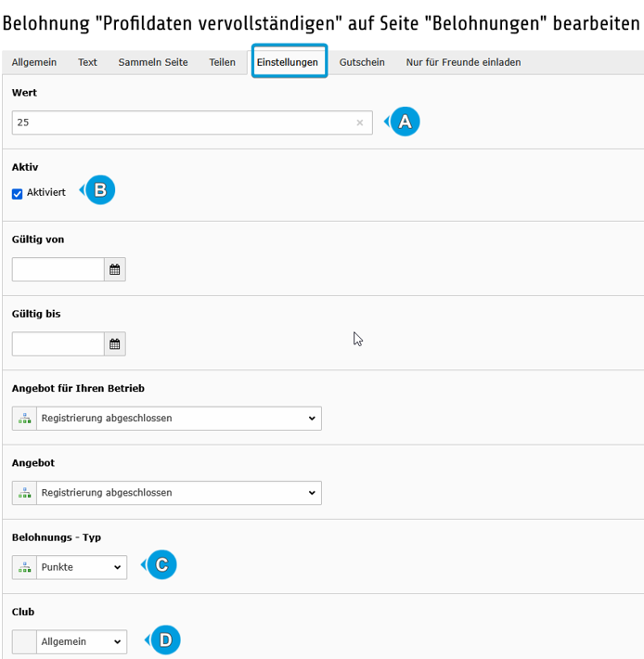Click the sitemap icon beside Belohnungs-Typ Punkte

pyautogui.click(x=24, y=567)
